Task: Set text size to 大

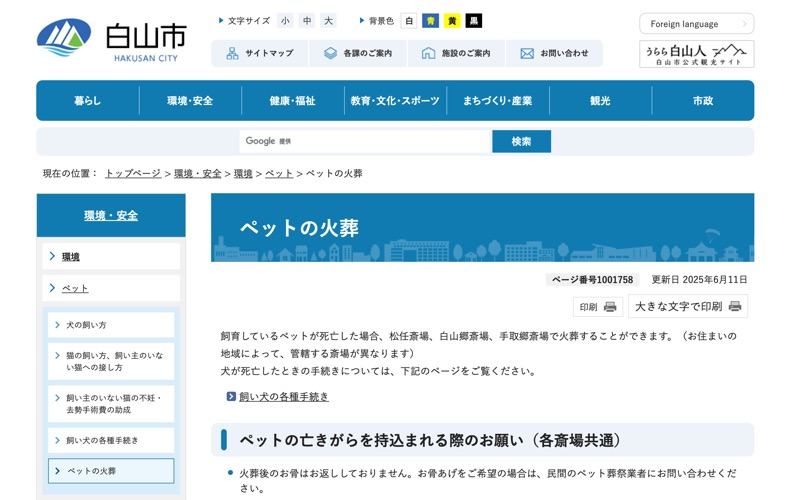Action: click(328, 21)
